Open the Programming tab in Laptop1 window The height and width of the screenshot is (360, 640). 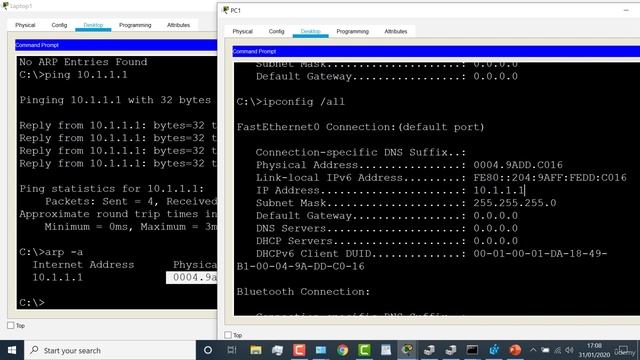coord(135,25)
